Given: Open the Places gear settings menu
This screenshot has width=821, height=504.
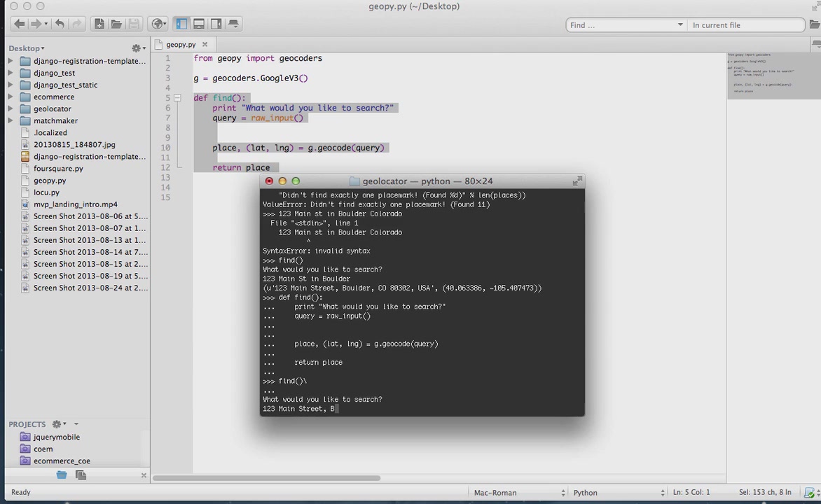Looking at the screenshot, I should [138, 48].
